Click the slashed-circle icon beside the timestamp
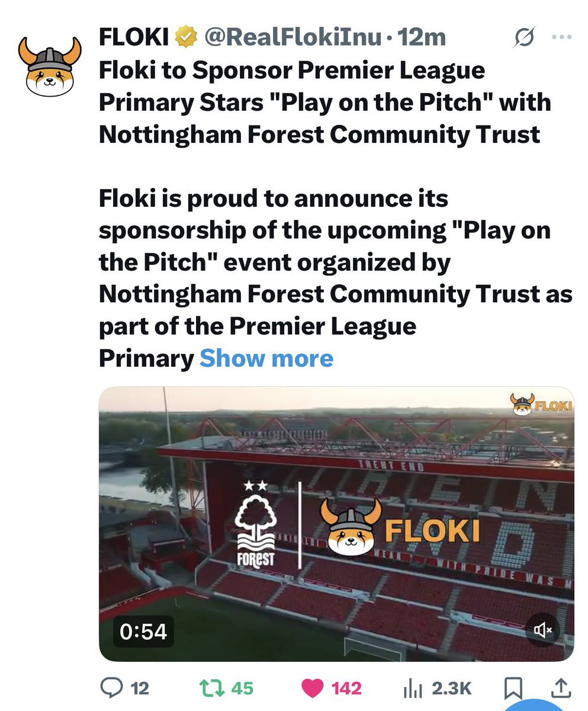This screenshot has height=711, width=588. 525,38
